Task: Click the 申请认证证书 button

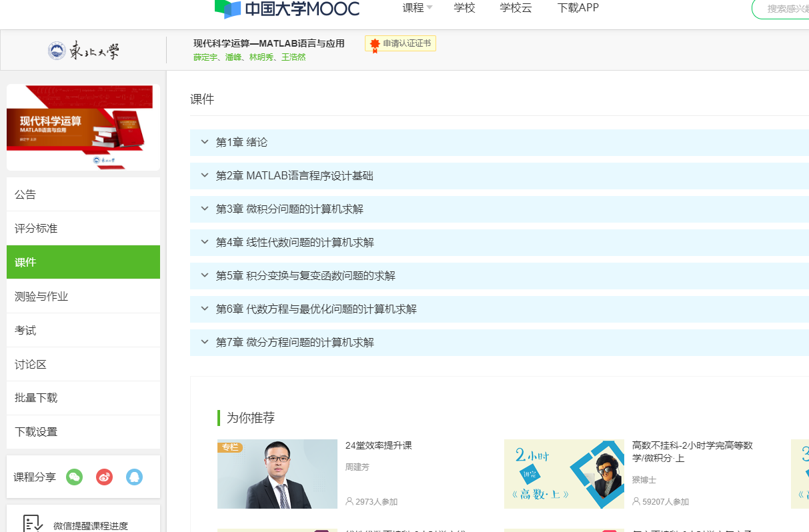Action: click(x=400, y=44)
